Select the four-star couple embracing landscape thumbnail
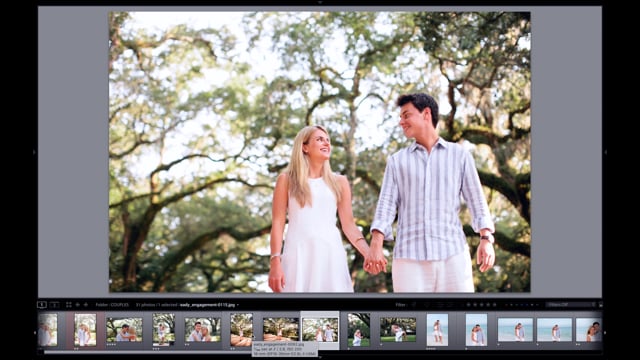The image size is (640, 360). (x=124, y=330)
